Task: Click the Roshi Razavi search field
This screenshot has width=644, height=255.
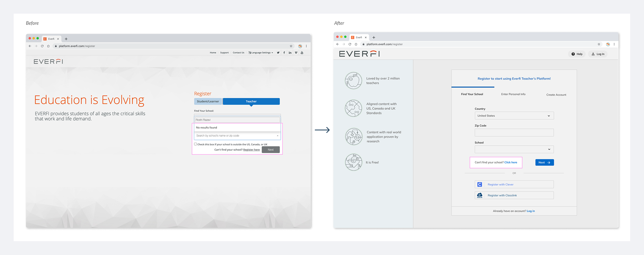Action: click(x=237, y=120)
